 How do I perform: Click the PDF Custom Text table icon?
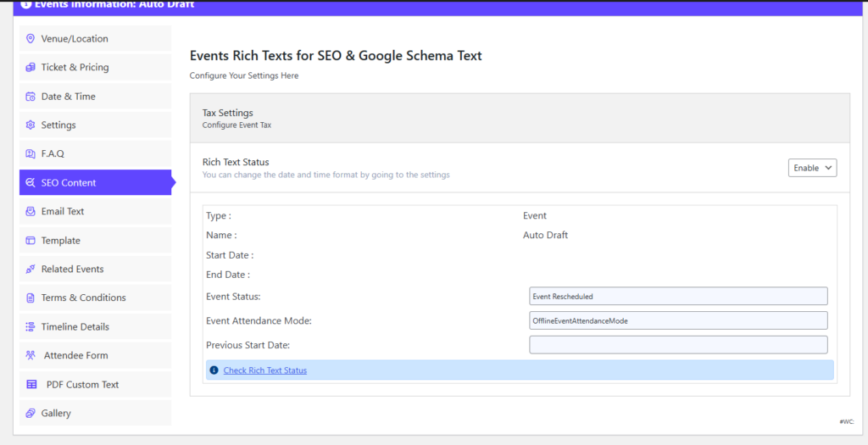31,385
